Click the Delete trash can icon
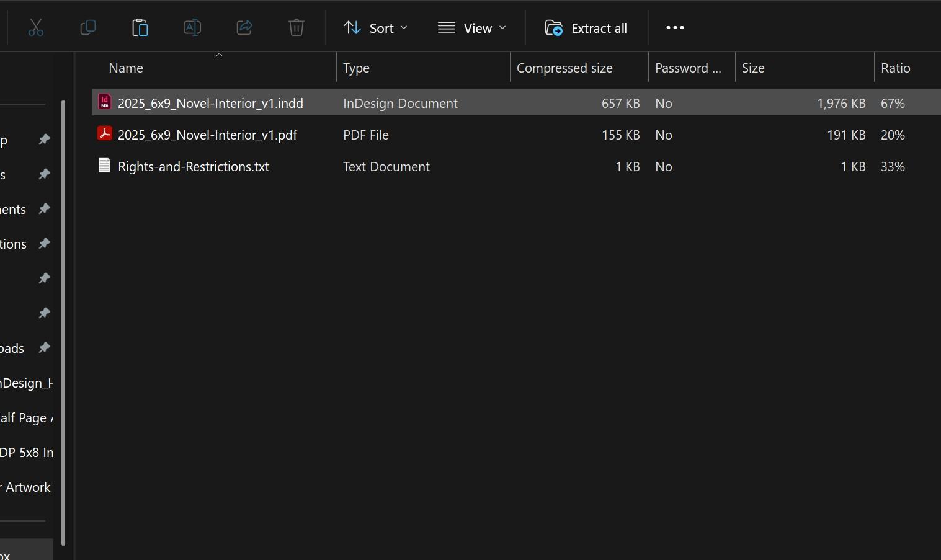 (297, 28)
